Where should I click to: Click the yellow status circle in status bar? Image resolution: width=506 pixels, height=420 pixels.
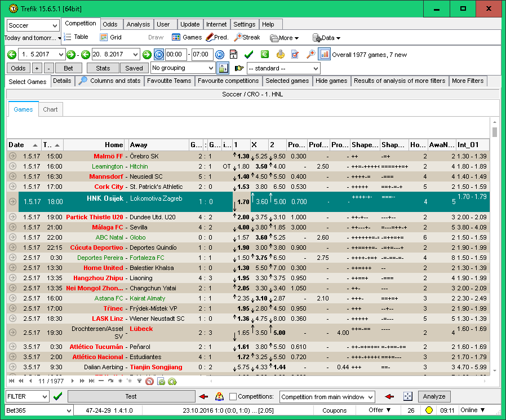pyautogui.click(x=428, y=410)
